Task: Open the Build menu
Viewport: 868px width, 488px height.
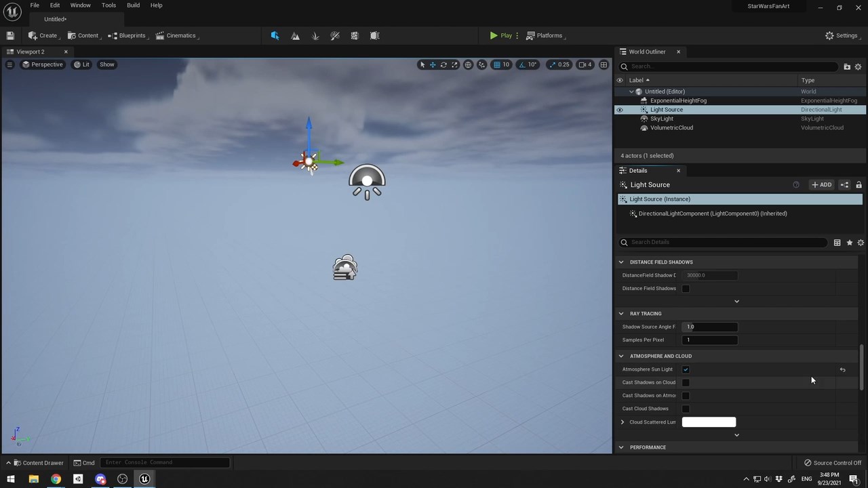Action: coord(133,5)
